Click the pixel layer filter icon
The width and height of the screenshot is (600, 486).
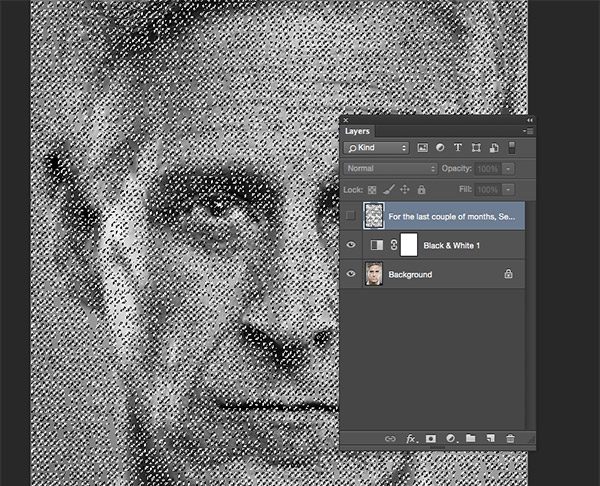[423, 148]
